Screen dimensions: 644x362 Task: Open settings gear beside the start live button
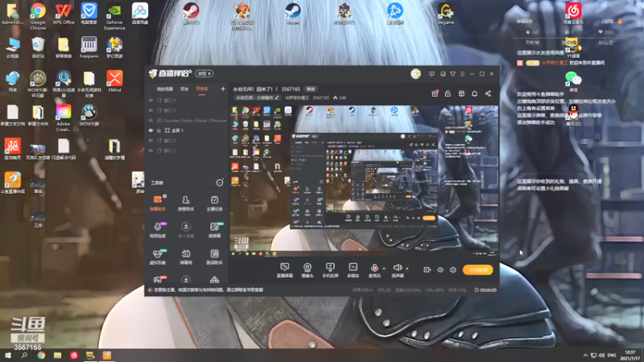click(x=452, y=269)
